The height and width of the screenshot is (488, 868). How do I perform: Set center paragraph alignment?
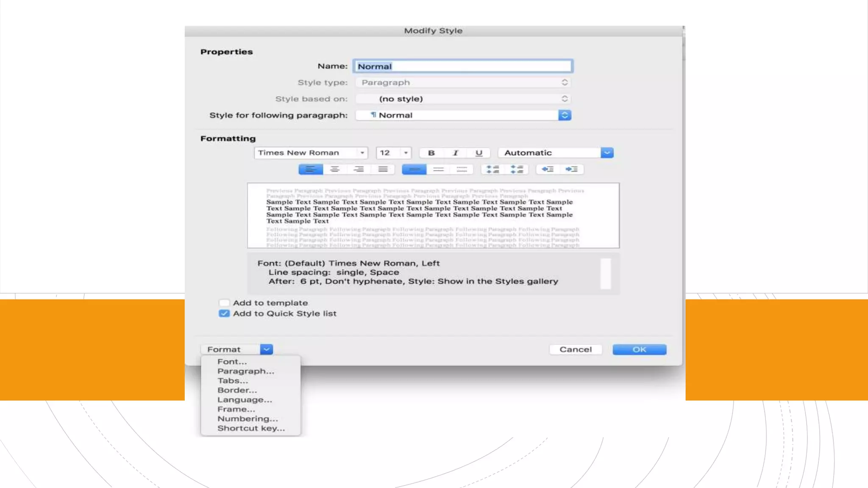335,169
